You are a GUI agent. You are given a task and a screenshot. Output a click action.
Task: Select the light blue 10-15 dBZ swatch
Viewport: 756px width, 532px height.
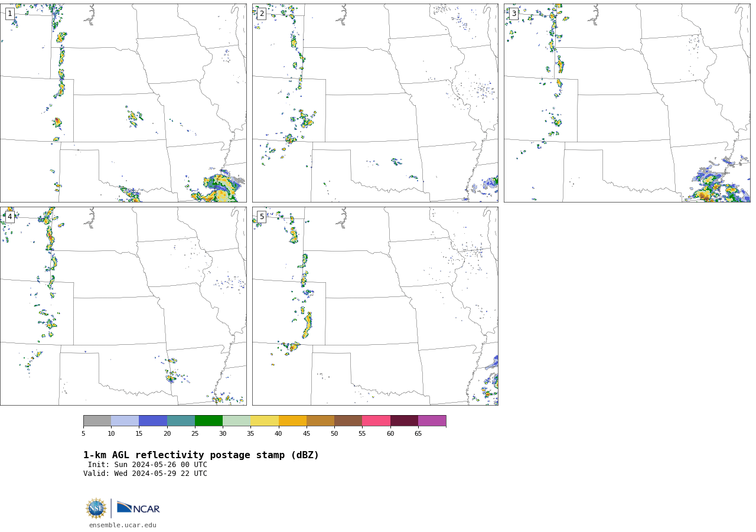pyautogui.click(x=125, y=421)
